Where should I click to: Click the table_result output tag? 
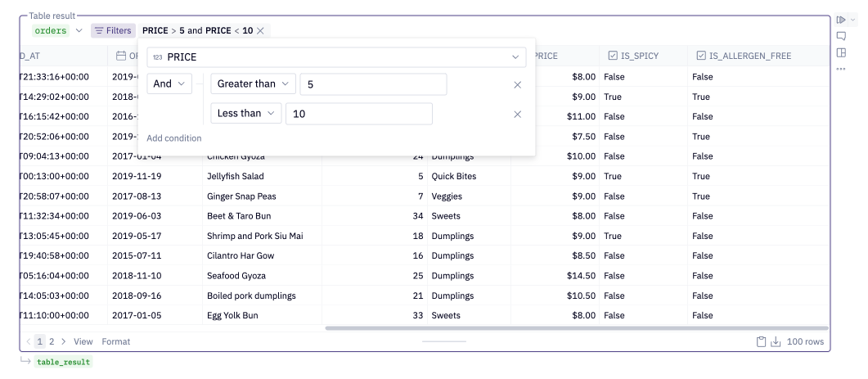click(63, 362)
